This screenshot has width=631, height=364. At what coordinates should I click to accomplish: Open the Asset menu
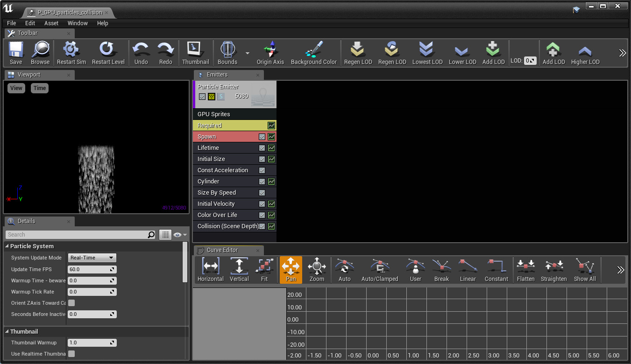click(x=51, y=23)
